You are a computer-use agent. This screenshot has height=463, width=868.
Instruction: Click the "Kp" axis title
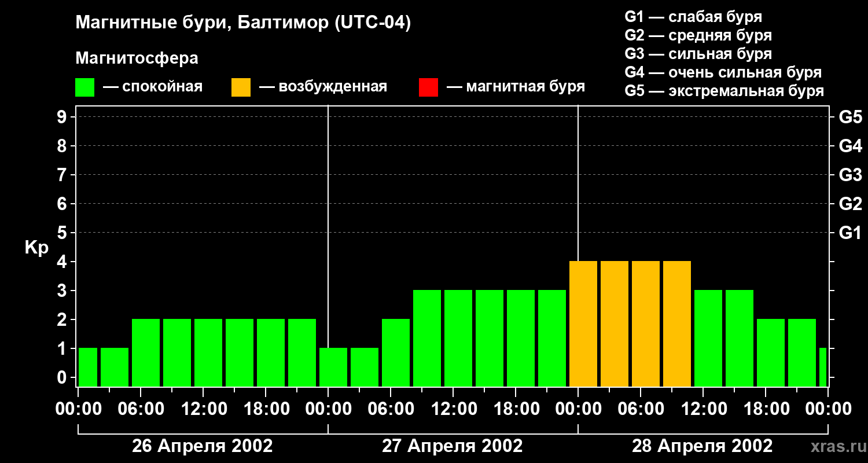(x=37, y=248)
